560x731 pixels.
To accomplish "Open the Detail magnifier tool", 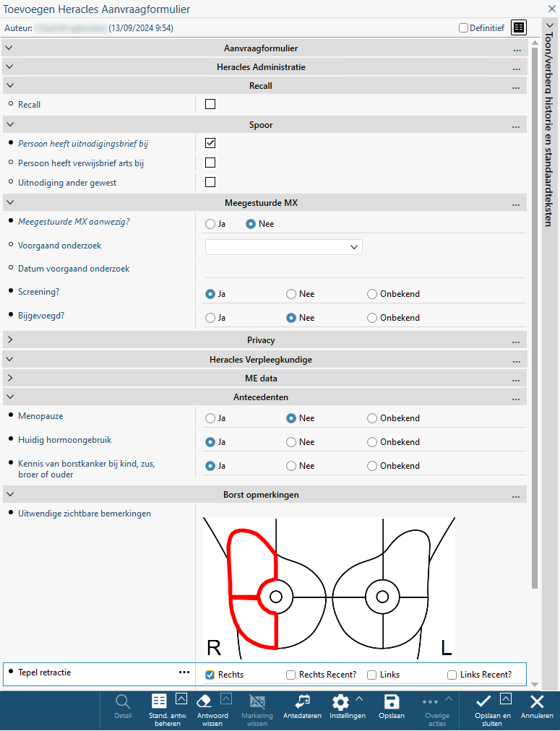I will [123, 701].
